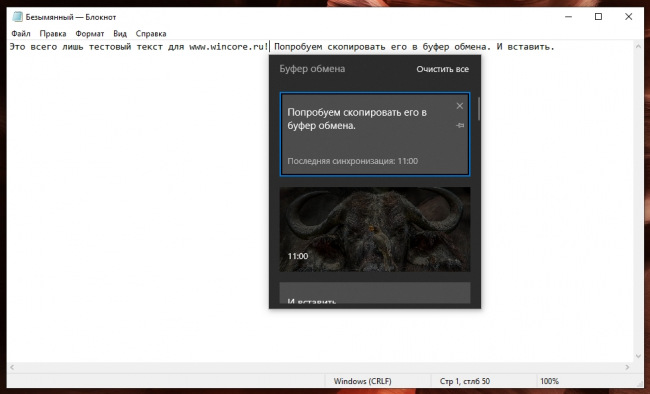650x394 pixels.
Task: Click the horizontal scroll left arrow
Action: (x=12, y=367)
